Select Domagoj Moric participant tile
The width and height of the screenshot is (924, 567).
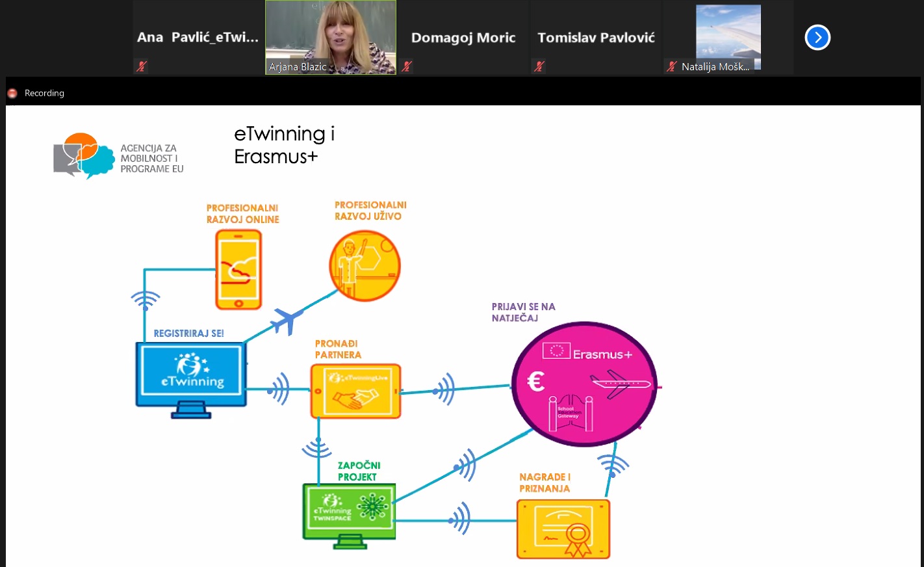(x=463, y=38)
